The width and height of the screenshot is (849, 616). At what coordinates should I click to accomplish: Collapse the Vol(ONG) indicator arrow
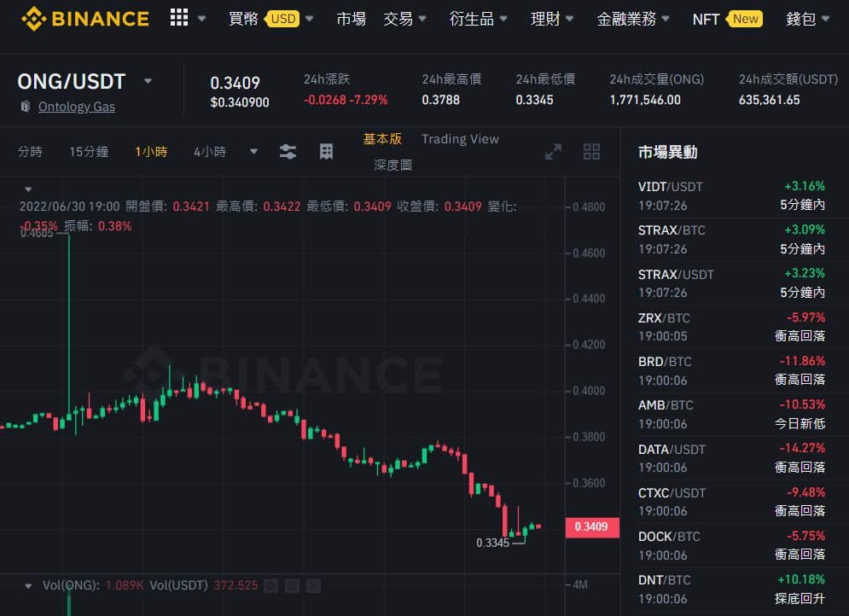tap(28, 585)
